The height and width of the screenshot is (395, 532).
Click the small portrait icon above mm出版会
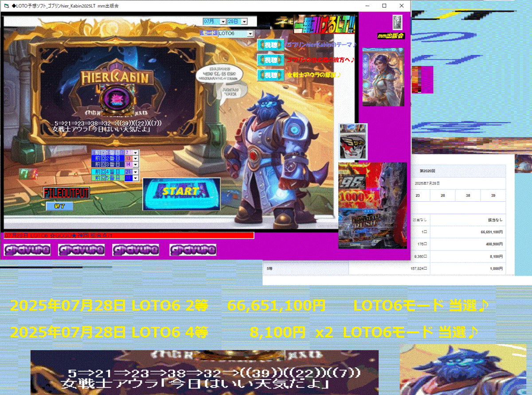[398, 22]
